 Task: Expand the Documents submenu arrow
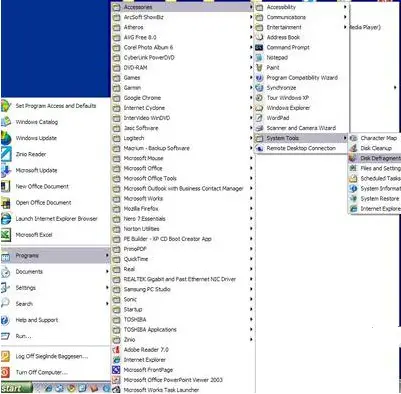click(107, 271)
